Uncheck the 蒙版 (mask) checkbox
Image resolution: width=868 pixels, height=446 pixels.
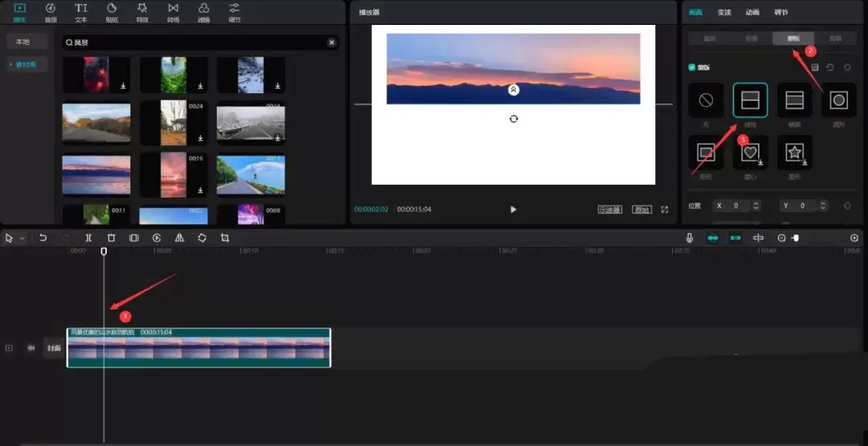coord(693,68)
